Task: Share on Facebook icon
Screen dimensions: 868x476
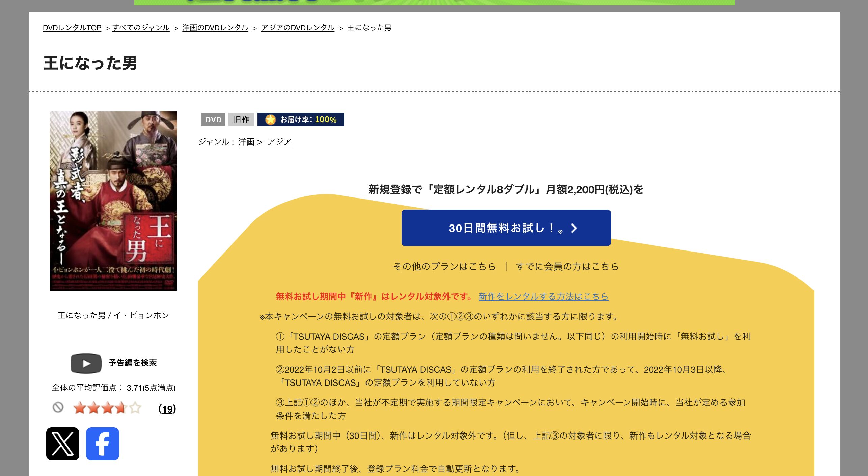Action: click(103, 444)
